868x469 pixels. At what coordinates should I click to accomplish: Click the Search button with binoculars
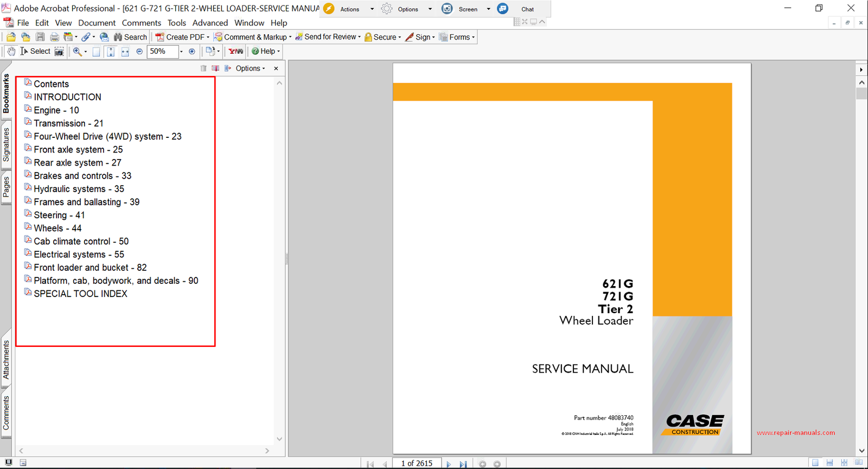click(130, 37)
